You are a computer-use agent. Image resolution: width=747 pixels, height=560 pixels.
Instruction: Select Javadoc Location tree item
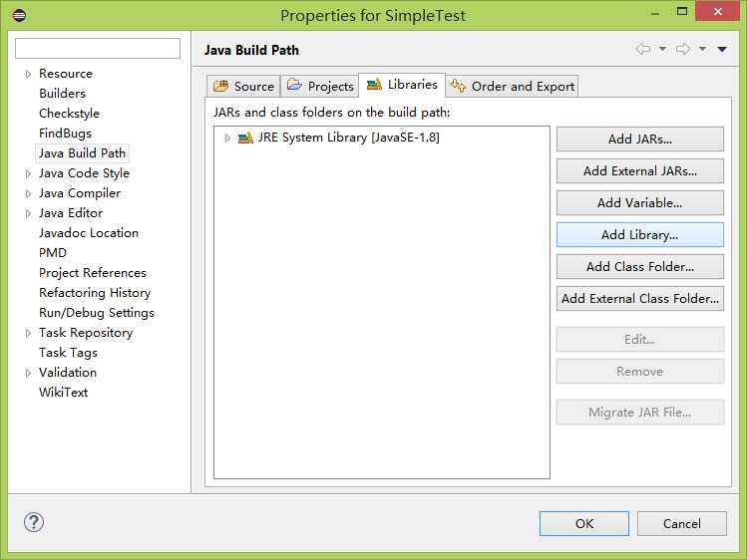point(89,232)
